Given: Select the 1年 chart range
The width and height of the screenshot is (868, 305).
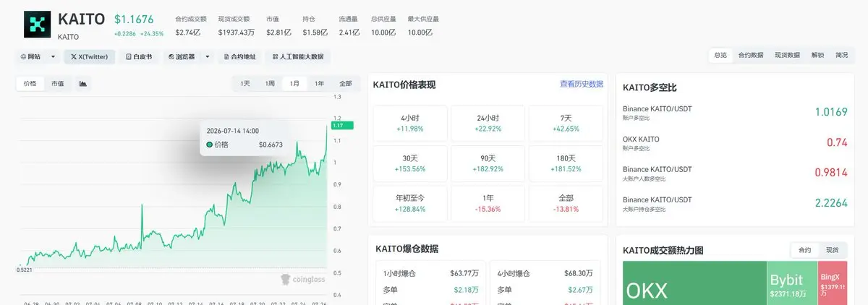Looking at the screenshot, I should click(x=319, y=84).
